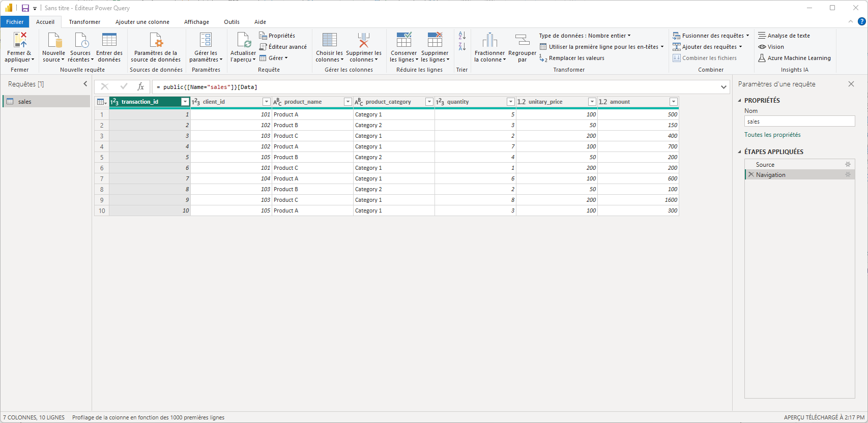Viewport: 868px width, 423px height.
Task: Open transaction_id column filter dropdown
Action: (185, 102)
